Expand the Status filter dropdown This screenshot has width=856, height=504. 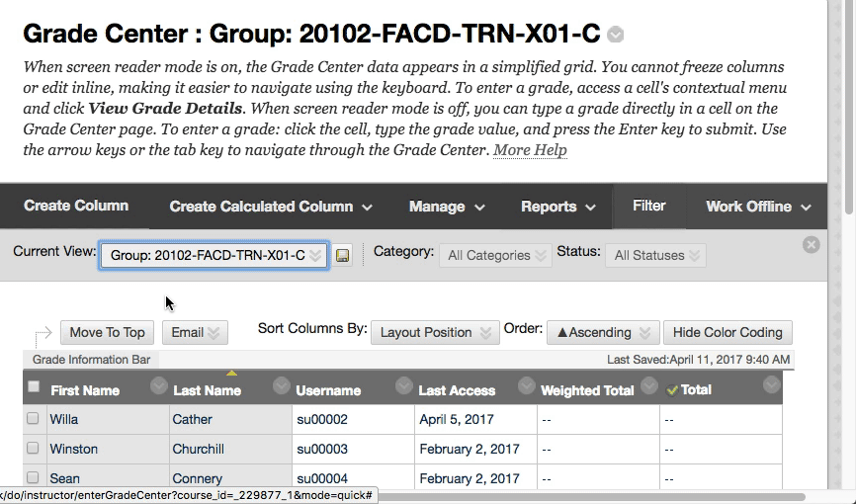(655, 255)
